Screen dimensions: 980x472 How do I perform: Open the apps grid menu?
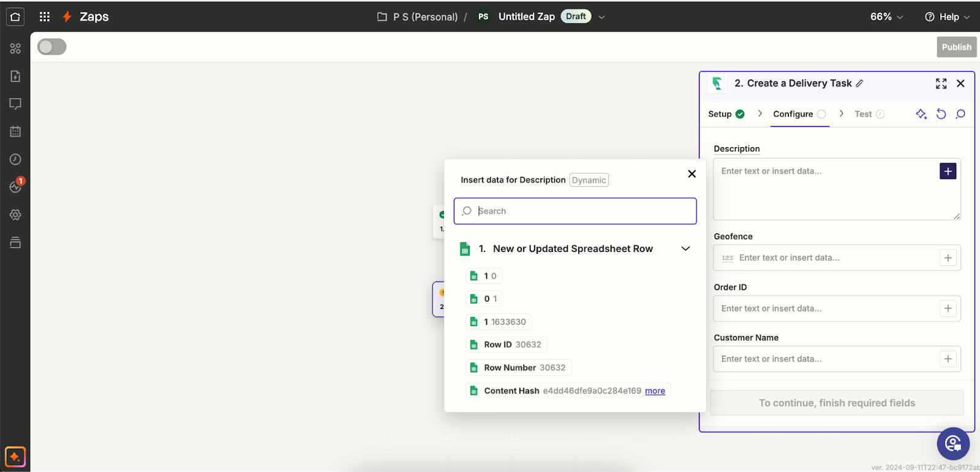click(x=45, y=17)
